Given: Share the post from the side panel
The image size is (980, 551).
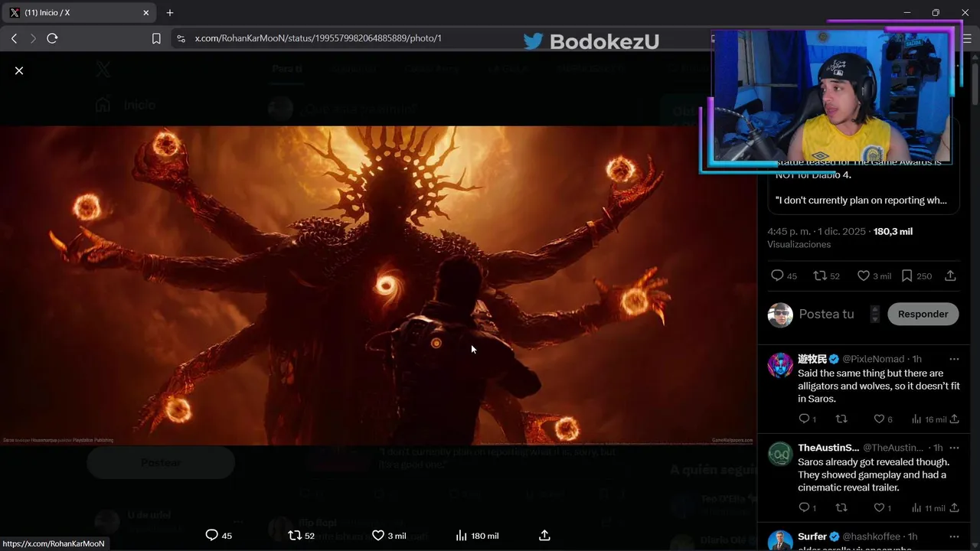Looking at the screenshot, I should click(x=950, y=275).
